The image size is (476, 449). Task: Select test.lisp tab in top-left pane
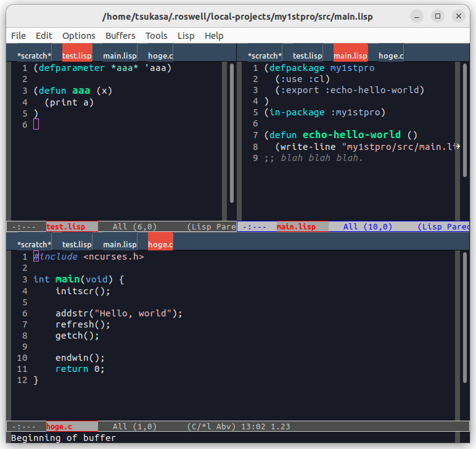(77, 53)
